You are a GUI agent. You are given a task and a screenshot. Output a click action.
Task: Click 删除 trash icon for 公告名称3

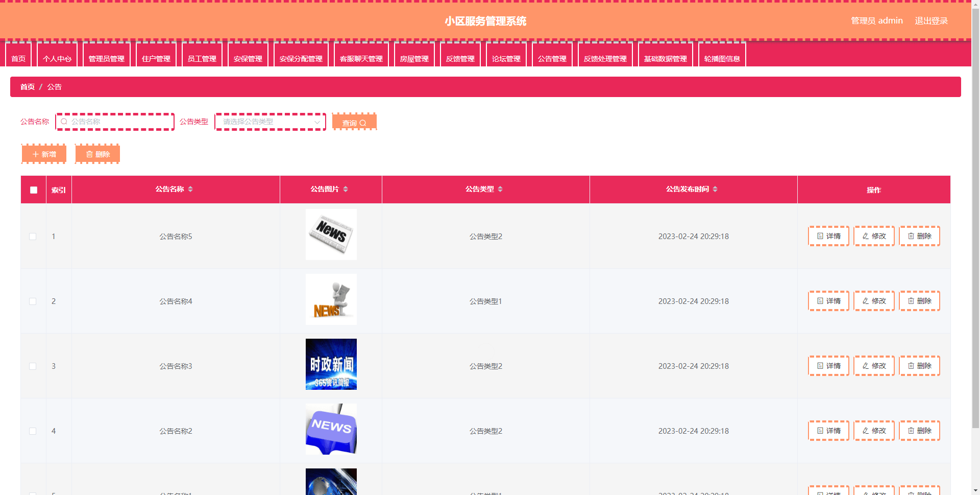(x=911, y=366)
